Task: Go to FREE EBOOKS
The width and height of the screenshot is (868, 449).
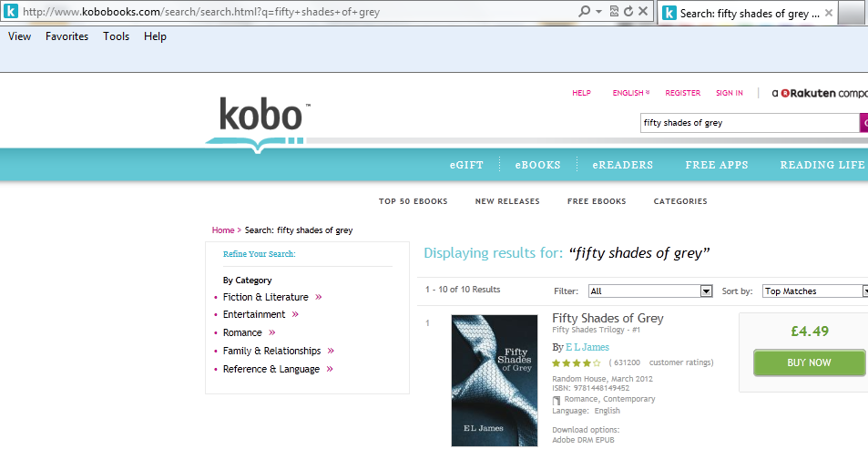Action: (597, 201)
